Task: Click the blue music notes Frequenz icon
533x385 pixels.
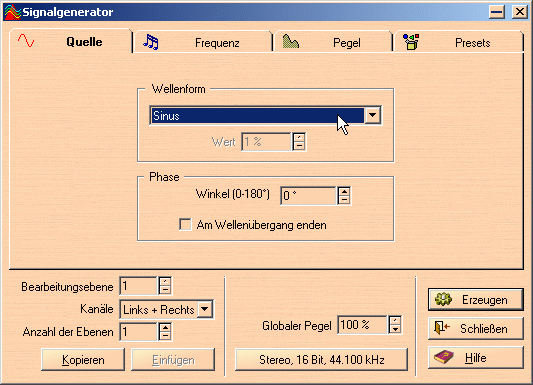Action: click(151, 42)
